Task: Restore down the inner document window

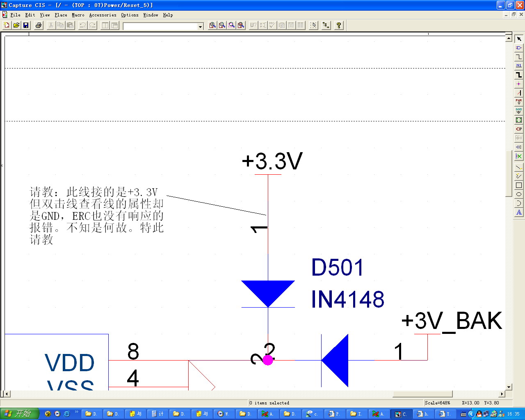Action: click(514, 14)
